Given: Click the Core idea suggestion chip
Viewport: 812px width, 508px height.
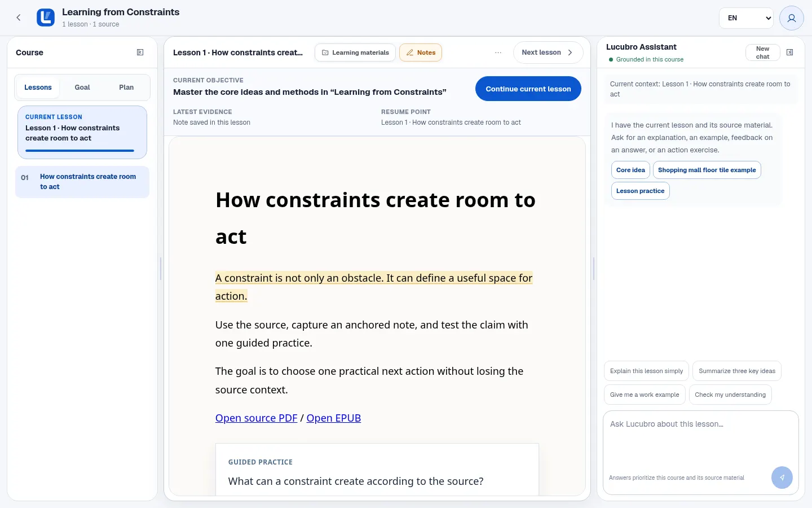Looking at the screenshot, I should click(630, 170).
